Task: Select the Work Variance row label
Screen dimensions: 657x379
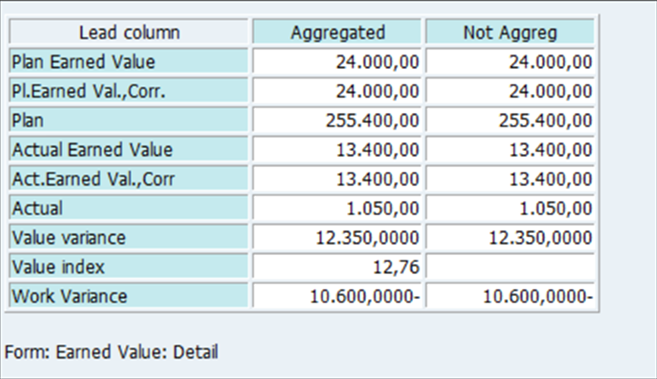Action: pyautogui.click(x=129, y=296)
